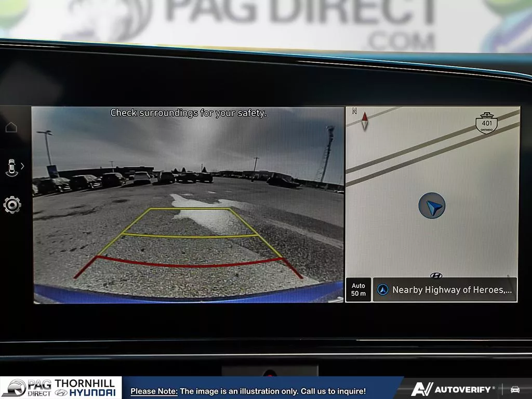Viewport: 532px width, 399px height.
Task: Tap the "Check surroundings for your safety" message
Action: [x=188, y=113]
